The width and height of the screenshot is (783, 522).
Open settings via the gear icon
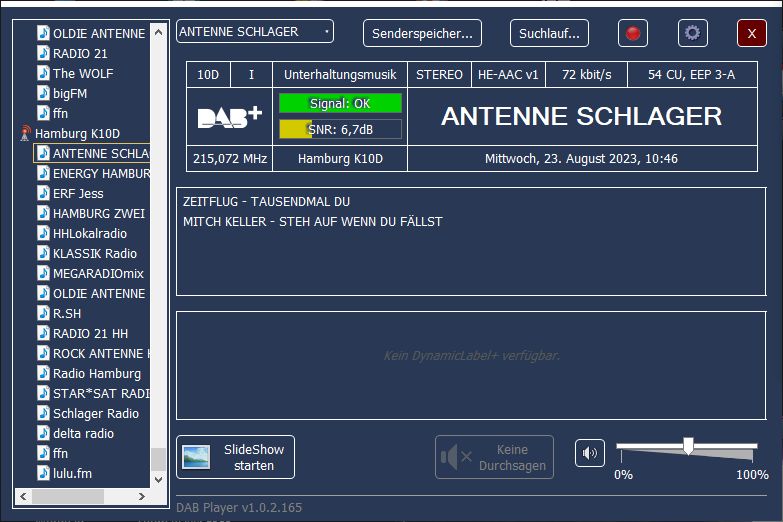click(693, 33)
